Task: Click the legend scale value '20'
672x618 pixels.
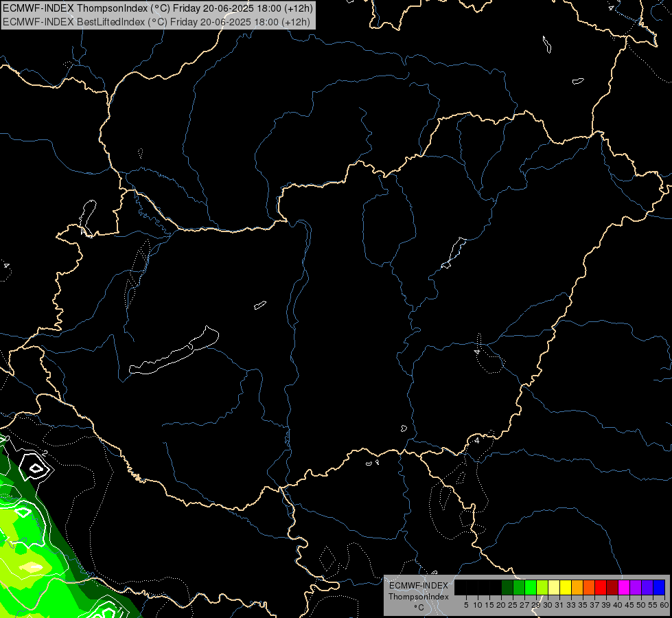Action: (x=501, y=605)
